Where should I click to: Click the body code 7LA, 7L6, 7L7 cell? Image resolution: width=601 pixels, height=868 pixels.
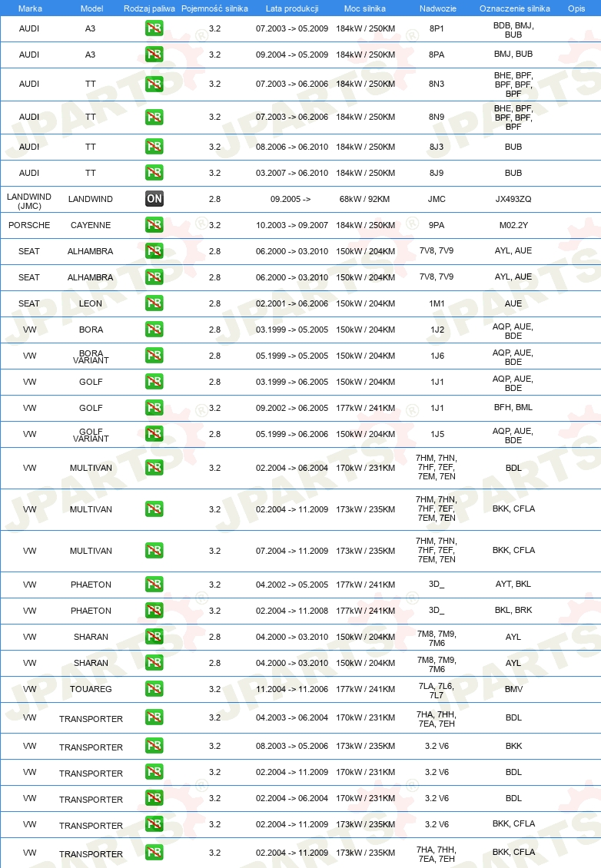click(437, 691)
